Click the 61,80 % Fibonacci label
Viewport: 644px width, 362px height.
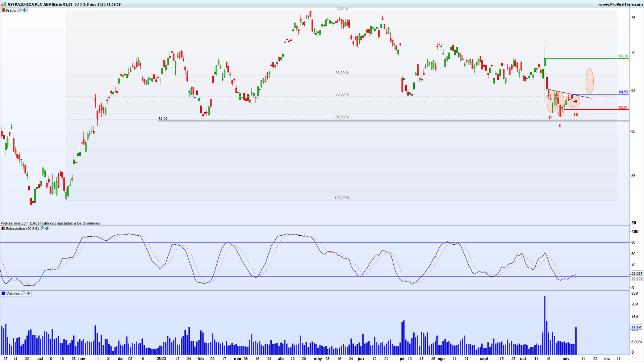pos(342,117)
